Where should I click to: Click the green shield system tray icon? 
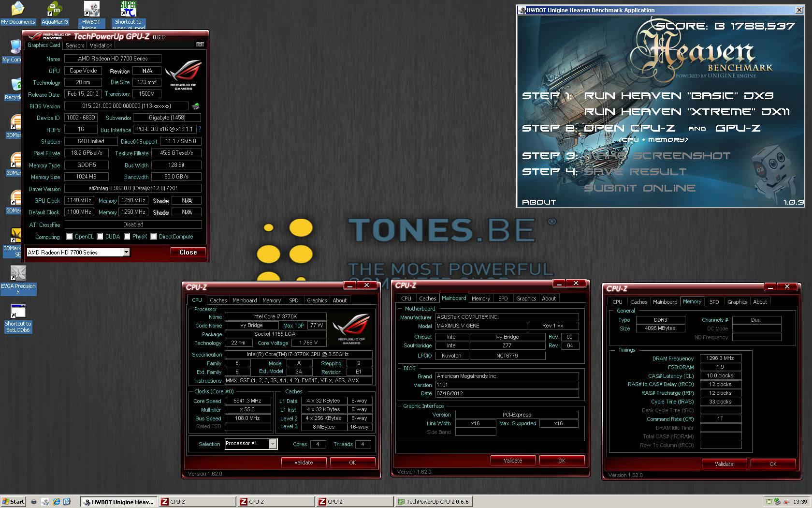coord(777,502)
